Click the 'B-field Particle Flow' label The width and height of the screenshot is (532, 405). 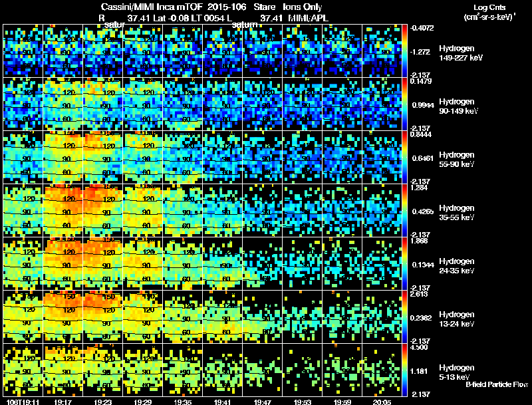point(497,384)
